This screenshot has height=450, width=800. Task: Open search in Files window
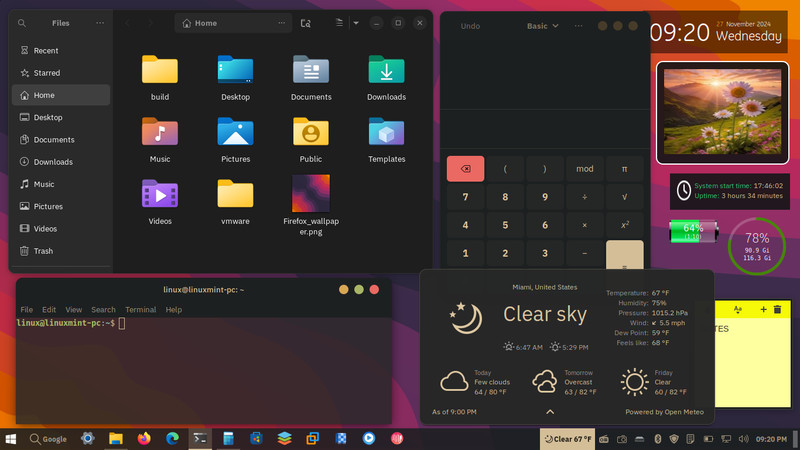[22, 23]
